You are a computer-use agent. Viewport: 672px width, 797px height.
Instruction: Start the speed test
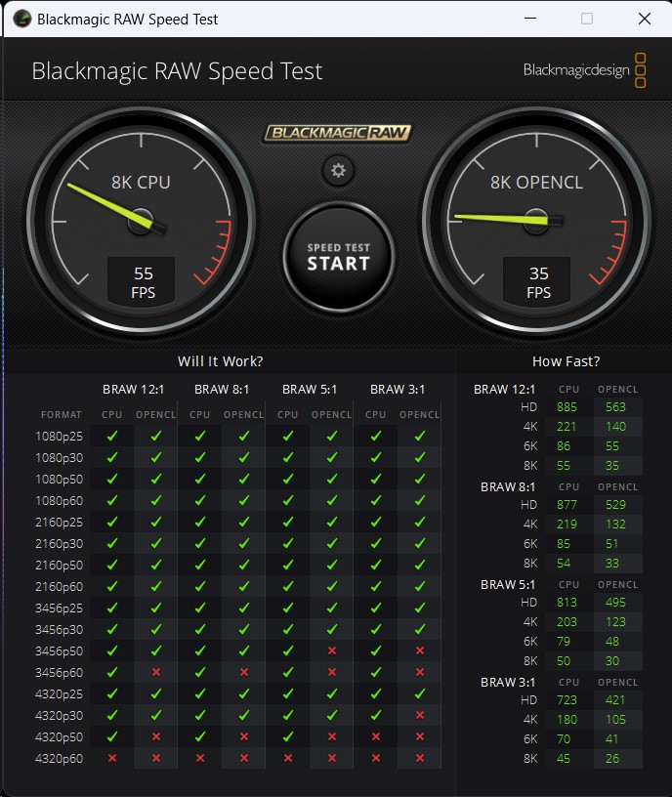click(x=339, y=257)
